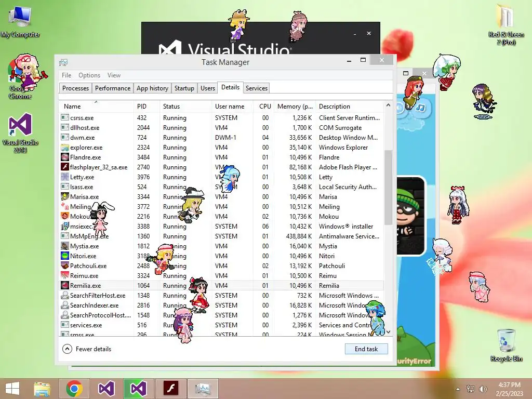Open volume control in system tray
This screenshot has width=532, height=399.
[483, 389]
